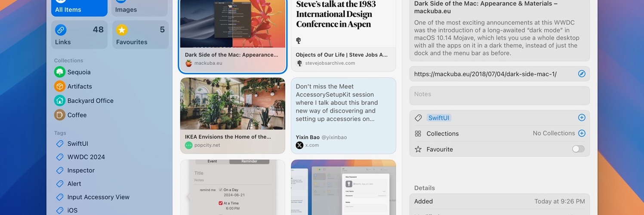644x215 pixels.
Task: Click the Dark Side of the Mac title text
Action: point(486,7)
